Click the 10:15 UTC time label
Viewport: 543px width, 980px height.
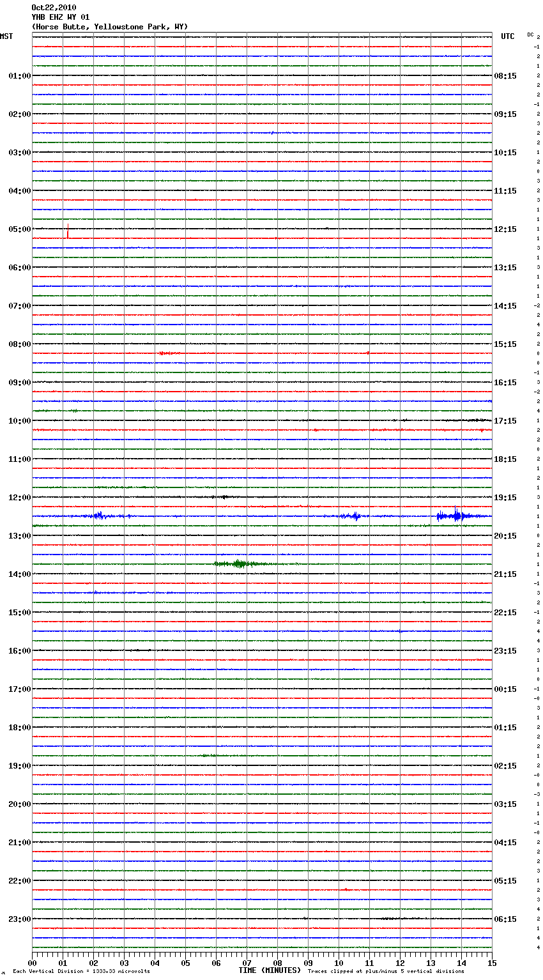(x=505, y=153)
